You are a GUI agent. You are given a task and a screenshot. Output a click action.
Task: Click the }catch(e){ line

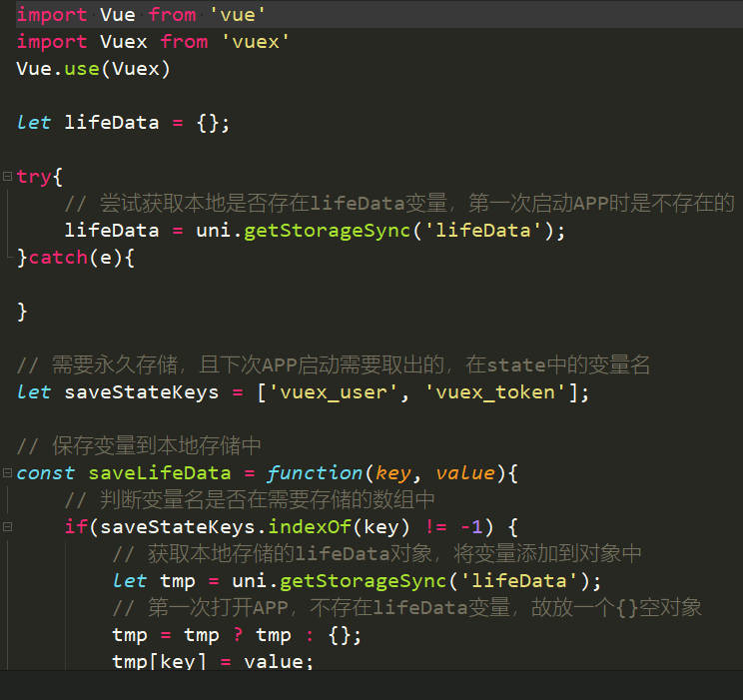pos(76,258)
